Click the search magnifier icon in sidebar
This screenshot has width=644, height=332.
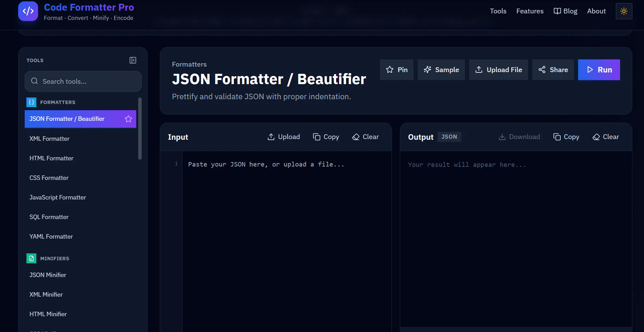coord(35,81)
